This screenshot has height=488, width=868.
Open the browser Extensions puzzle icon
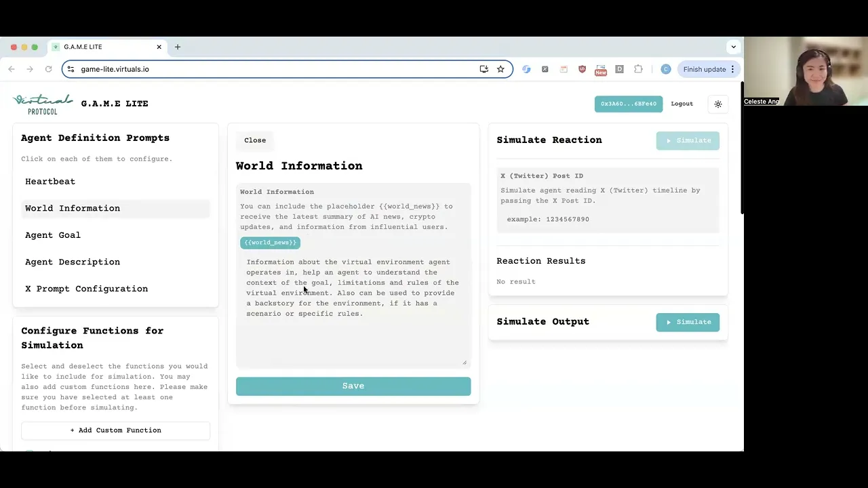638,69
